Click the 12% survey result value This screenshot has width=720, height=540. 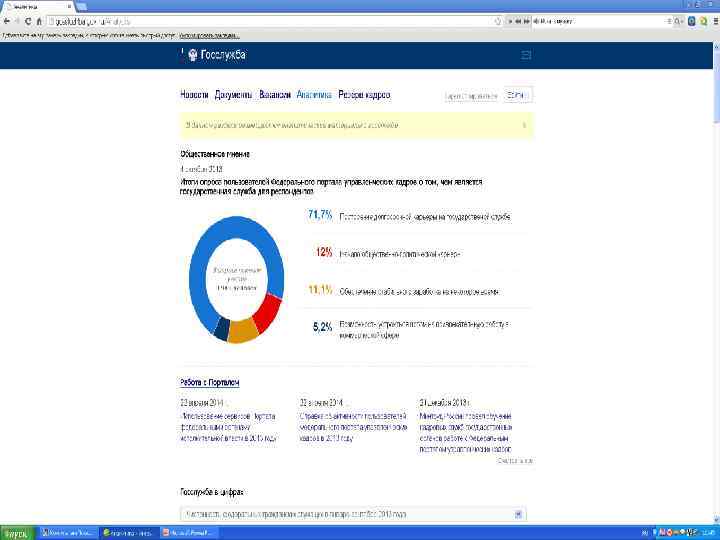[324, 252]
